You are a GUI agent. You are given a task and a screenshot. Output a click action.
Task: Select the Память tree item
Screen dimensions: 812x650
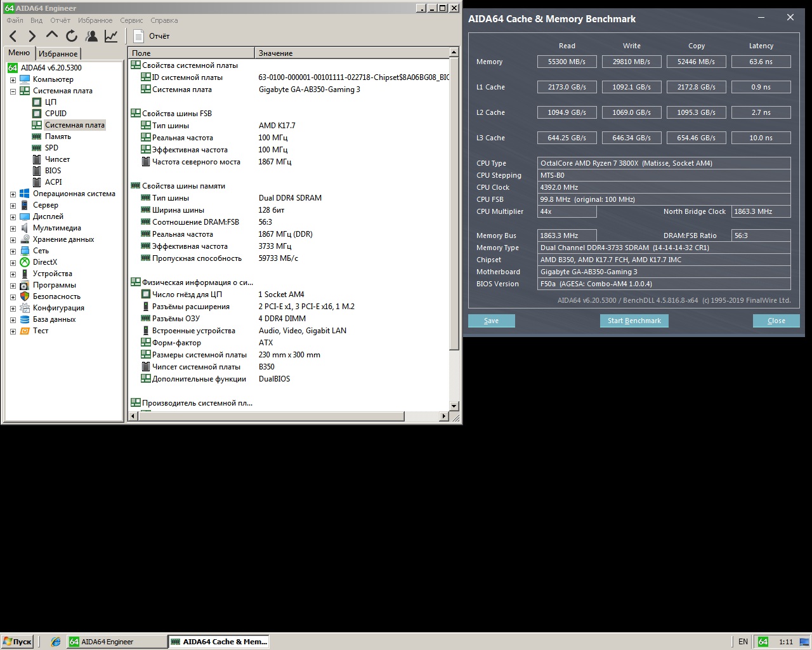[58, 136]
